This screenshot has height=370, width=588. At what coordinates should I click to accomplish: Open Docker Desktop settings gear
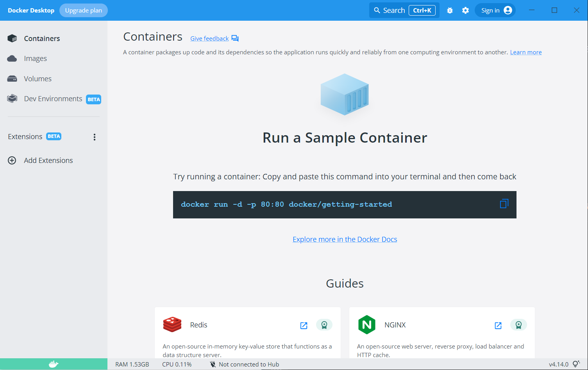pos(465,10)
